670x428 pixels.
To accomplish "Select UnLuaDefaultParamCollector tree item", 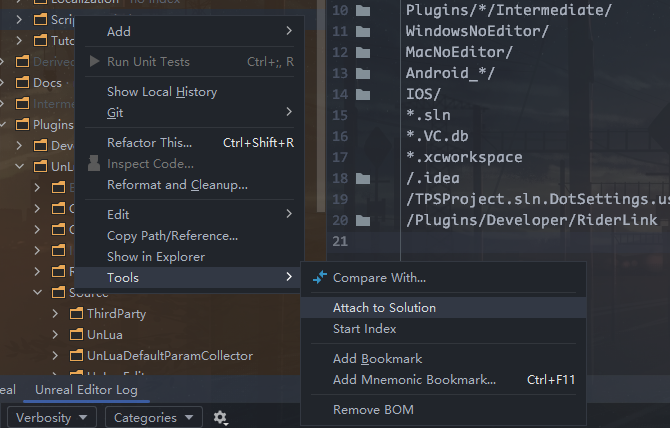I will pos(170,356).
